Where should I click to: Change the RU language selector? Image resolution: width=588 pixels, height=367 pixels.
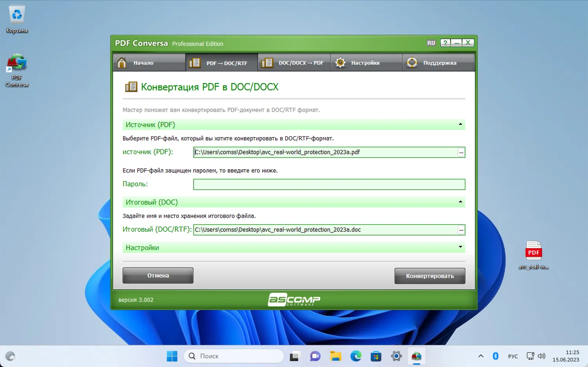click(431, 43)
